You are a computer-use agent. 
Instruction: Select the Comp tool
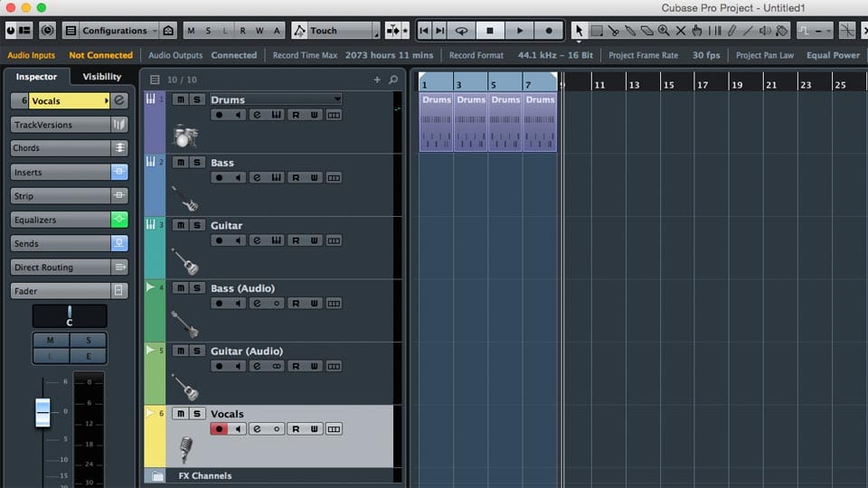tap(714, 31)
